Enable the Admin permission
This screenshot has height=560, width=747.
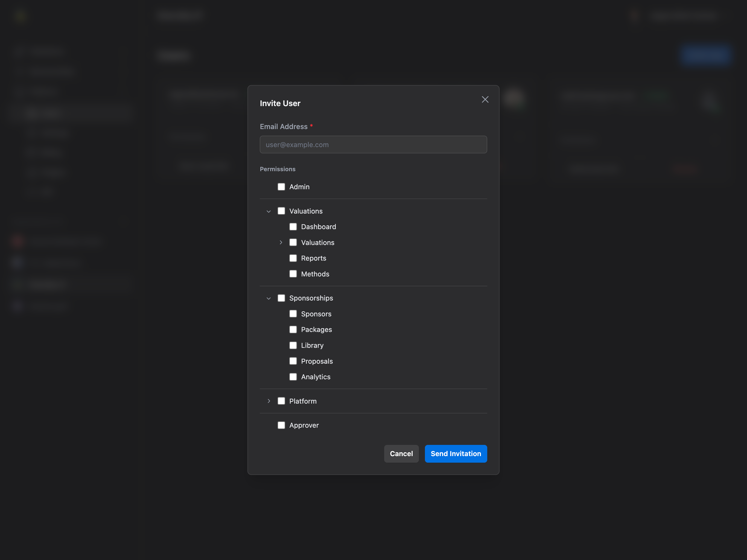[x=281, y=186]
